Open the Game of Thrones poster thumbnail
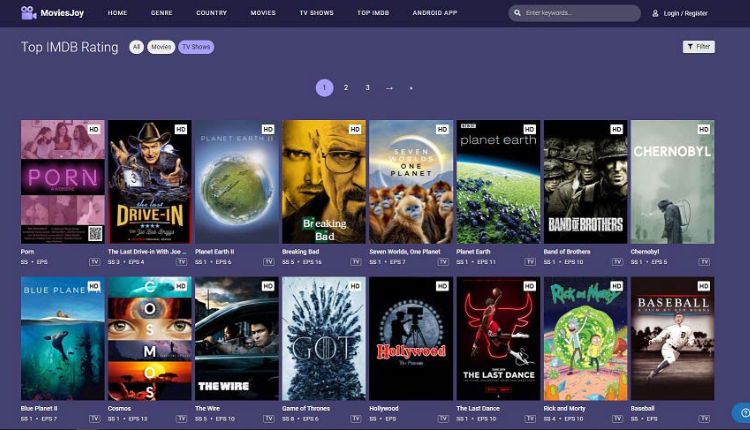This screenshot has width=750, height=430. (323, 339)
